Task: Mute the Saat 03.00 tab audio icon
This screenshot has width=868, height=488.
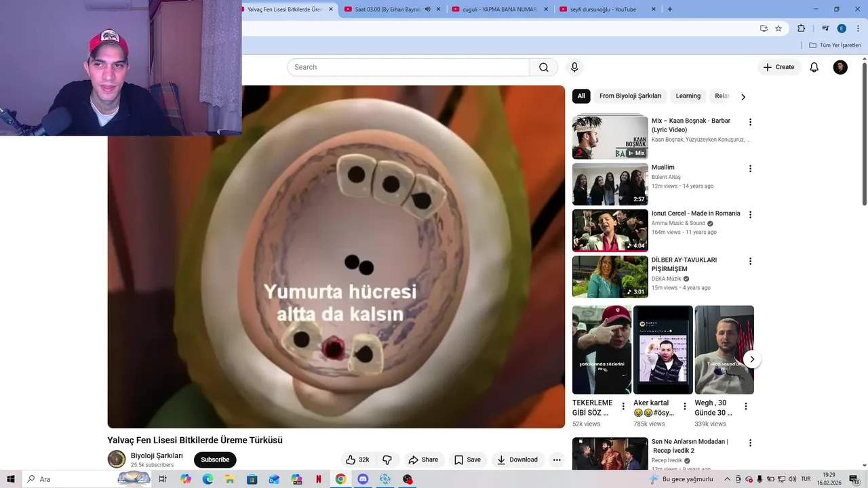Action: coord(427,9)
